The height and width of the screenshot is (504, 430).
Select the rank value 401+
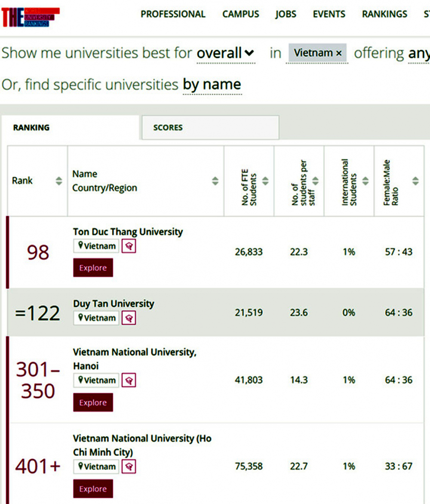click(38, 467)
